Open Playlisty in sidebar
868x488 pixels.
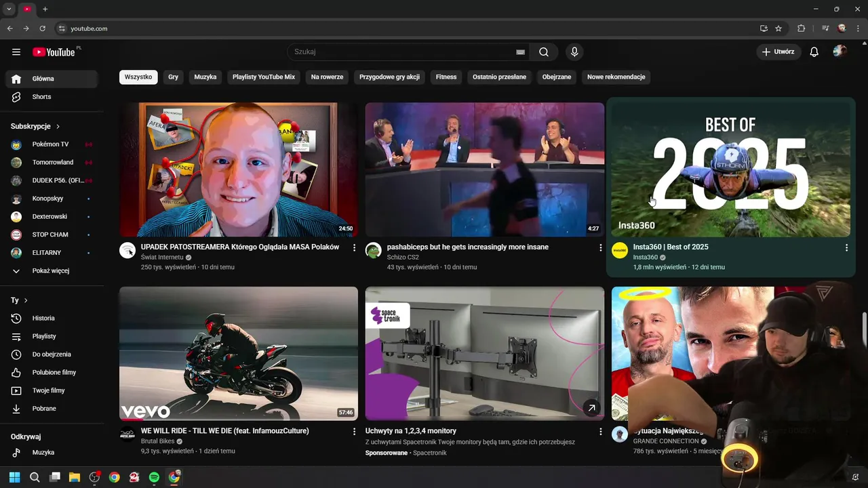(x=52, y=336)
